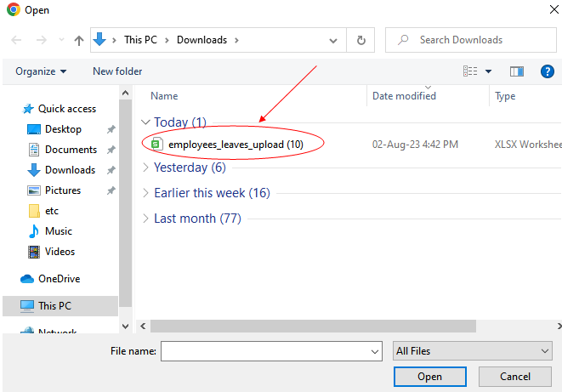Click the New folder toolbar button
The width and height of the screenshot is (562, 392).
coord(117,71)
